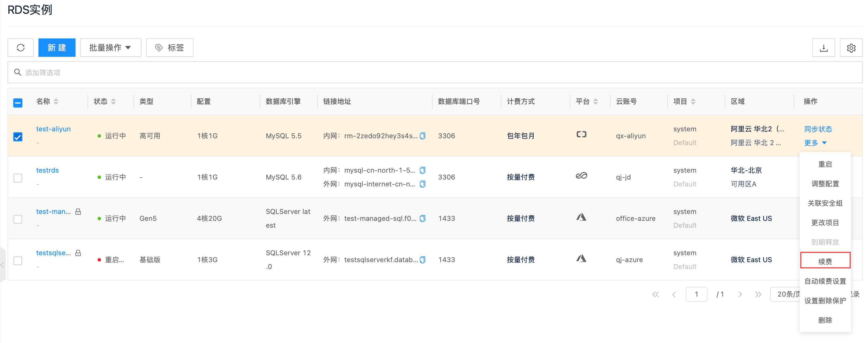868x343 pixels.
Task: Copy testrds external network address
Action: (x=423, y=184)
